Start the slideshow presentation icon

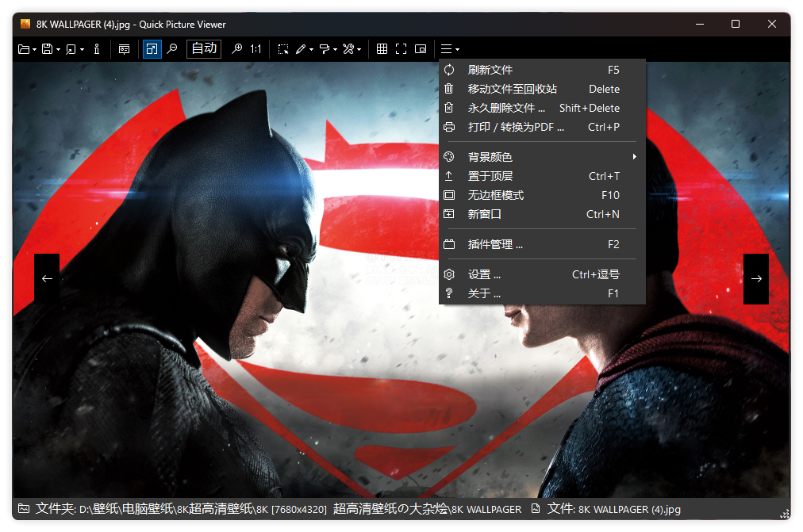(x=124, y=49)
